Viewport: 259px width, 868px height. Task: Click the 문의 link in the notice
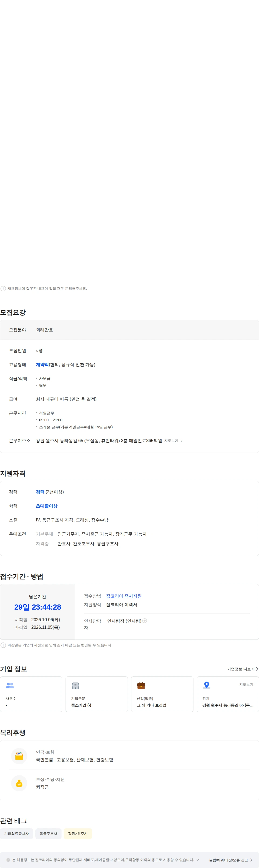[x=68, y=288]
